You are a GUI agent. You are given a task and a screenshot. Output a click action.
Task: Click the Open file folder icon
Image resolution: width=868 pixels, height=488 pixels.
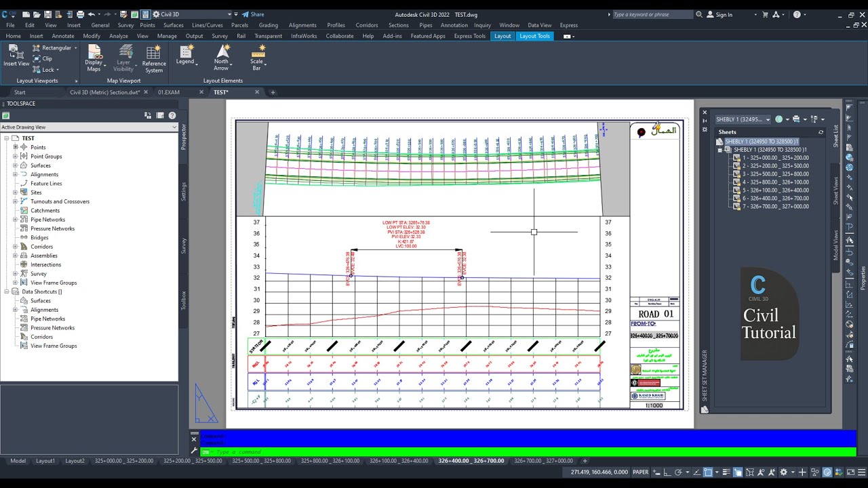tap(37, 14)
